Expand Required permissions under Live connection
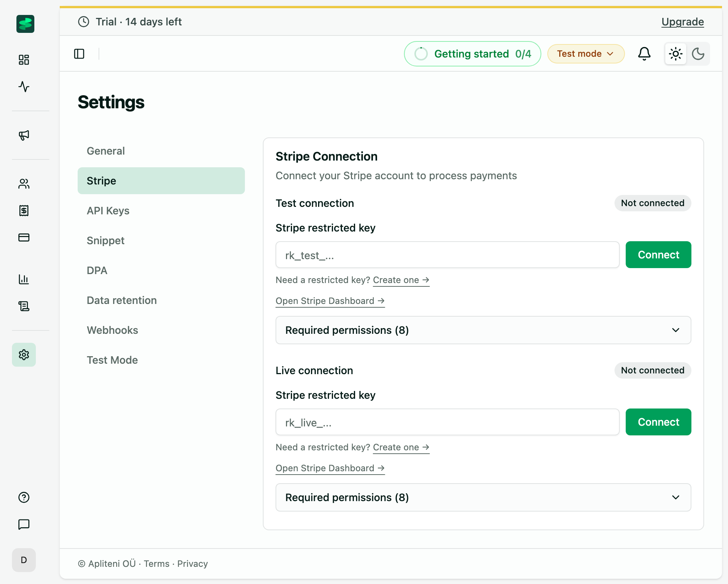The image size is (728, 584). coord(483,497)
